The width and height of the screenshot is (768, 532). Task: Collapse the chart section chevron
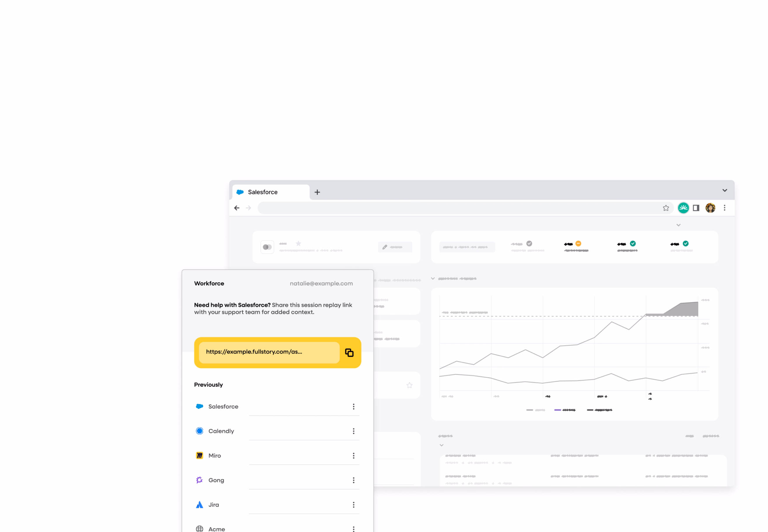coord(433,279)
